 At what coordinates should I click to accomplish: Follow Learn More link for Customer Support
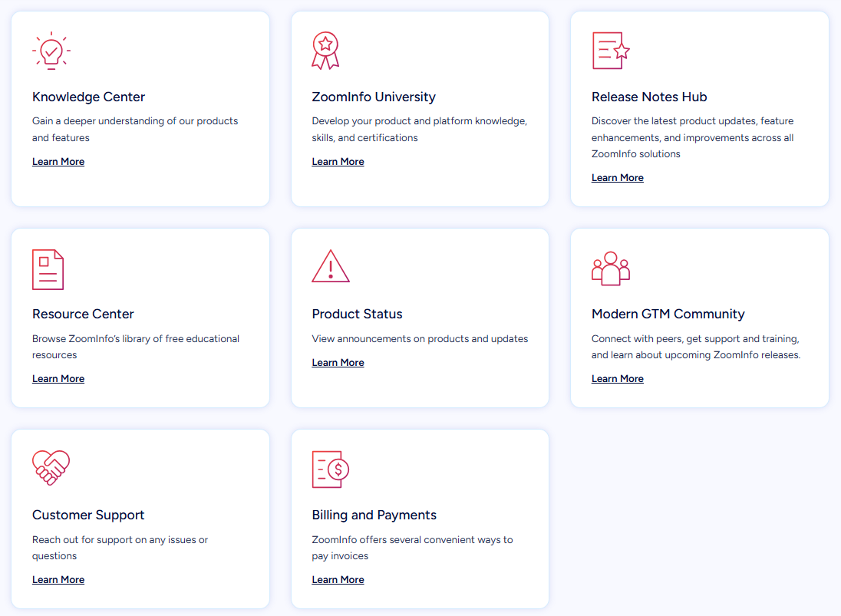click(58, 580)
